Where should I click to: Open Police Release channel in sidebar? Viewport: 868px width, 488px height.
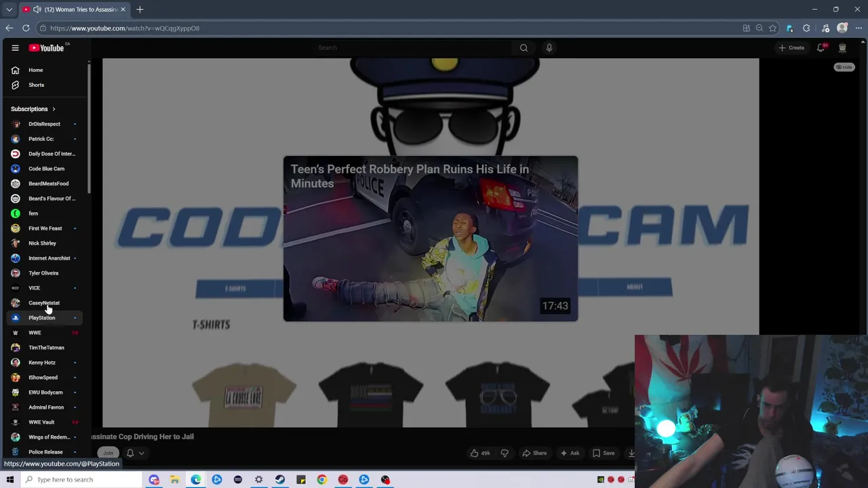coord(45,452)
